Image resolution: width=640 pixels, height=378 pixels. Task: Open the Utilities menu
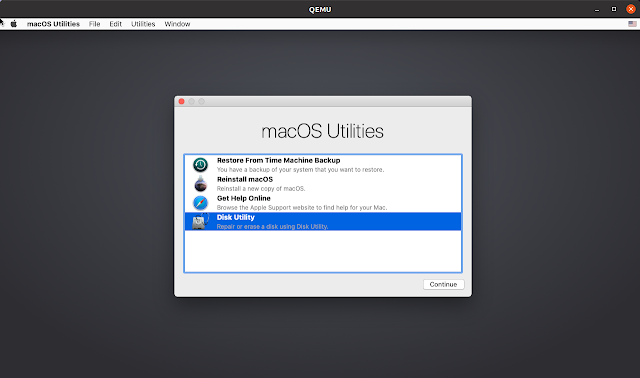(143, 24)
